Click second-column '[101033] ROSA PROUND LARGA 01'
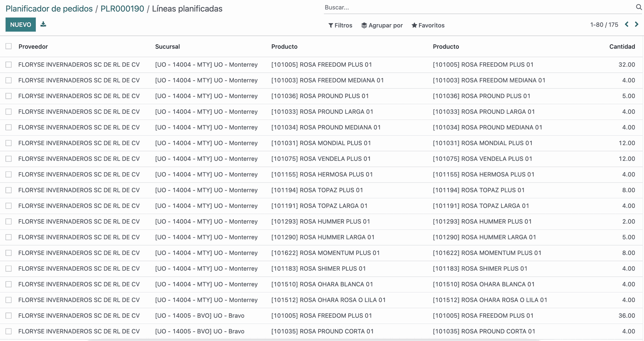The height and width of the screenshot is (341, 644). point(484,112)
